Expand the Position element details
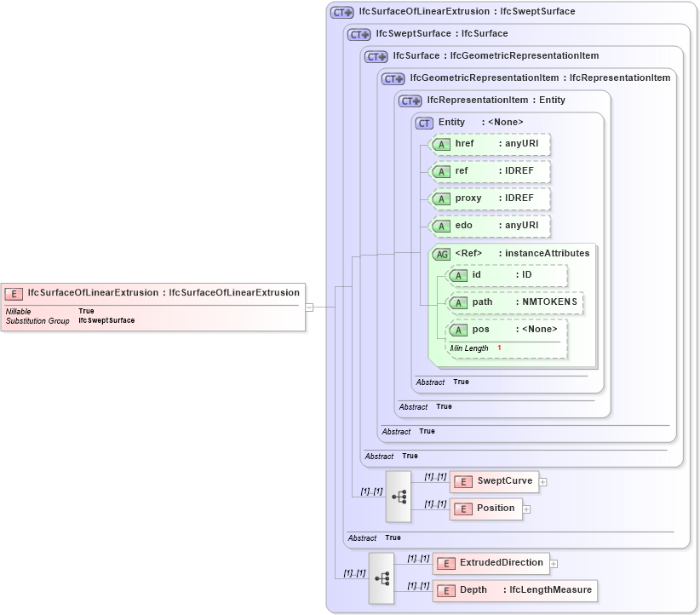The height and width of the screenshot is (615, 700). click(x=527, y=509)
